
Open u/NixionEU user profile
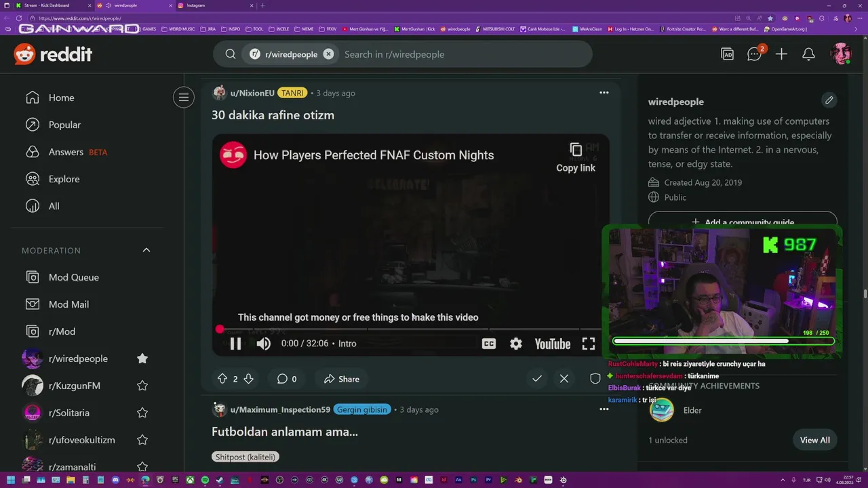[252, 93]
